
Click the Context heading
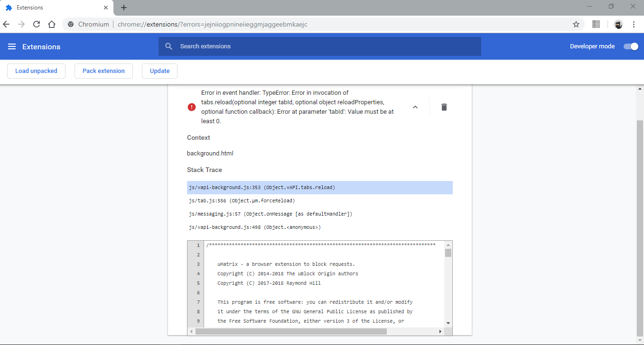coord(198,137)
